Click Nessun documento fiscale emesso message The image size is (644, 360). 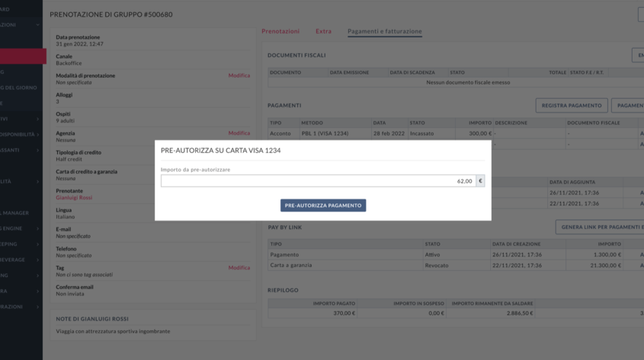click(x=468, y=82)
